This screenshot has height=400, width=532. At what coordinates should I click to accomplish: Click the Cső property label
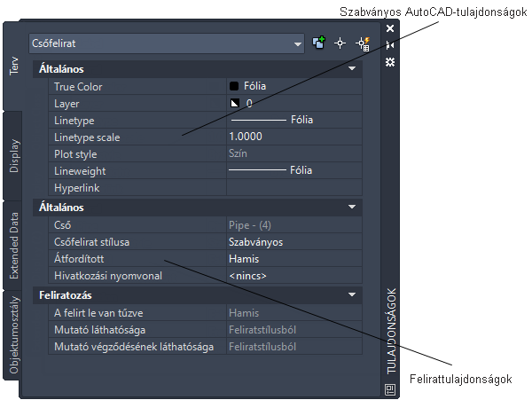(62, 225)
